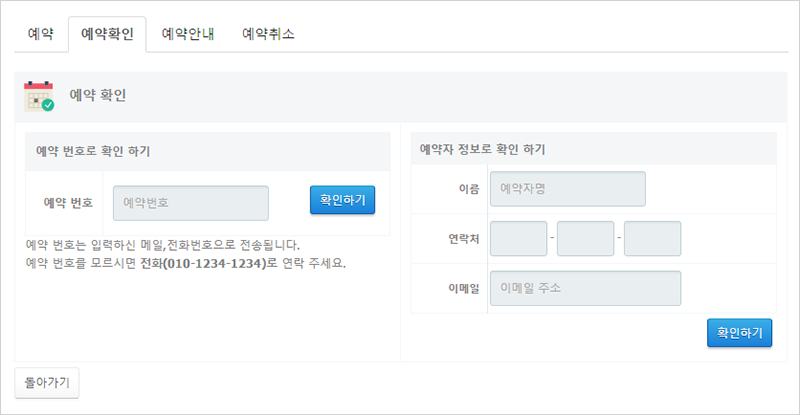Focus the 예약번호 input field

click(191, 203)
